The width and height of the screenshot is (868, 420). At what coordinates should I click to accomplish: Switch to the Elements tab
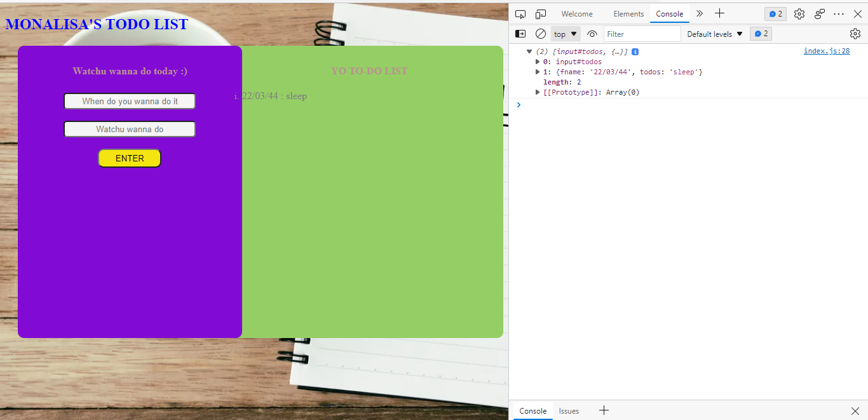click(628, 14)
